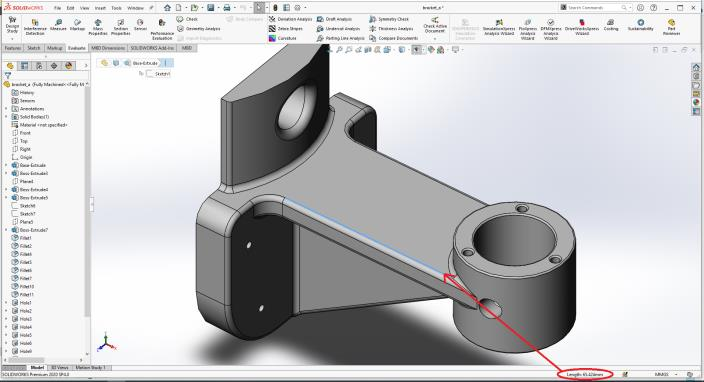Open the Sustainability tool
This screenshot has width=704, height=382.
[x=641, y=25]
